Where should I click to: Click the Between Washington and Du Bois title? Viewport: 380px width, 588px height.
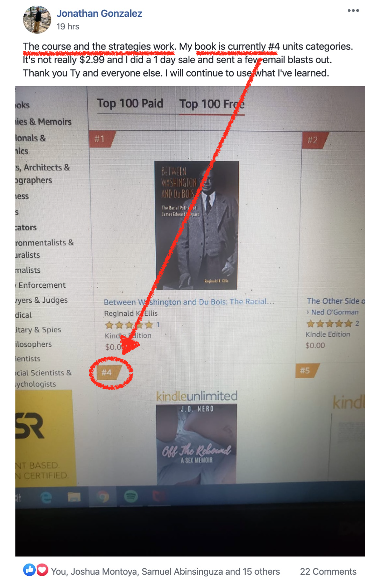click(189, 302)
